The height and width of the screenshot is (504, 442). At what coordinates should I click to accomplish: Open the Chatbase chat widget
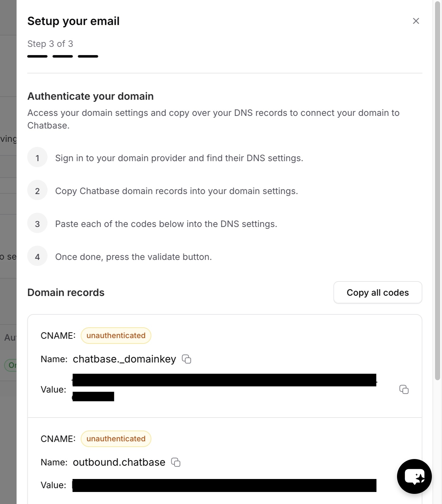tap(414, 476)
